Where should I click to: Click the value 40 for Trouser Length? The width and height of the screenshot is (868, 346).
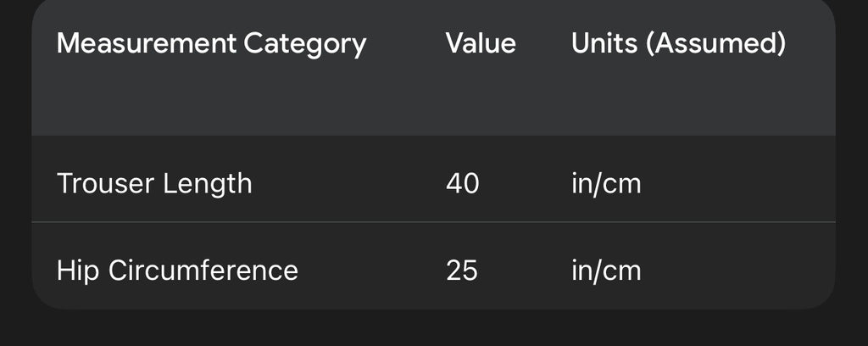(x=462, y=182)
